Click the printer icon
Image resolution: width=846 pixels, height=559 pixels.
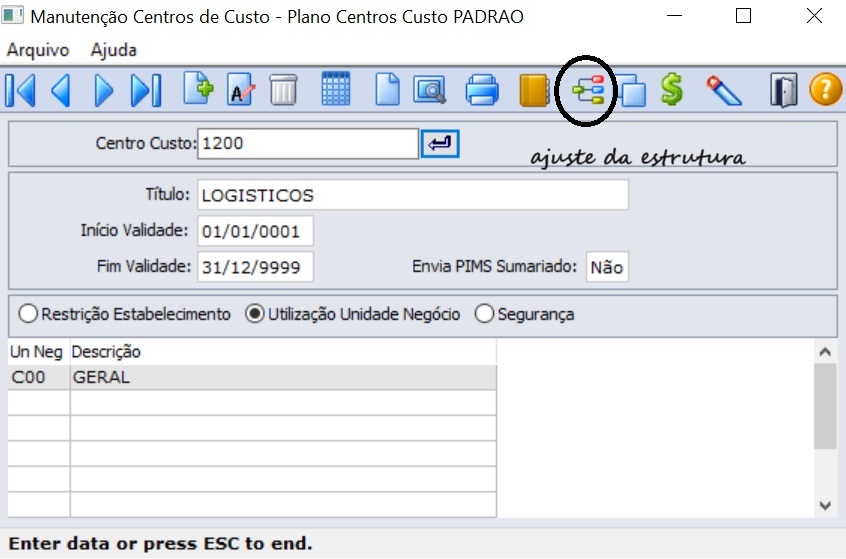(x=482, y=90)
